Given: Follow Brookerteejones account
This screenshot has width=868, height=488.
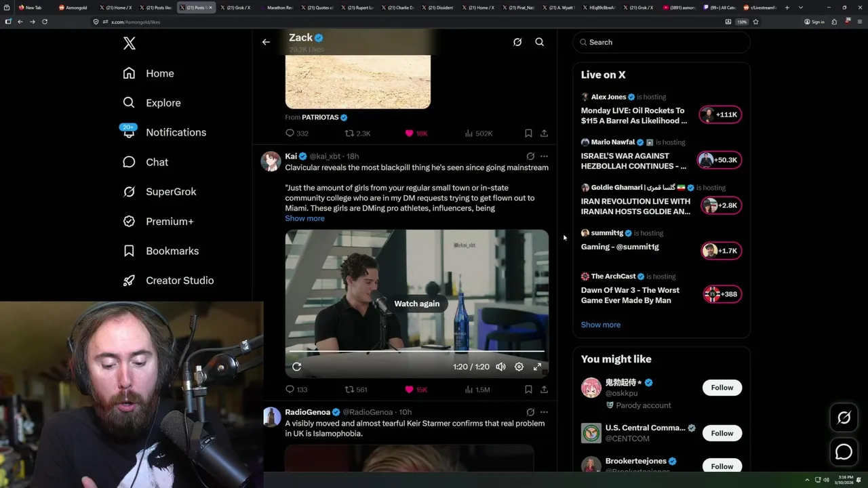Looking at the screenshot, I should click(722, 466).
